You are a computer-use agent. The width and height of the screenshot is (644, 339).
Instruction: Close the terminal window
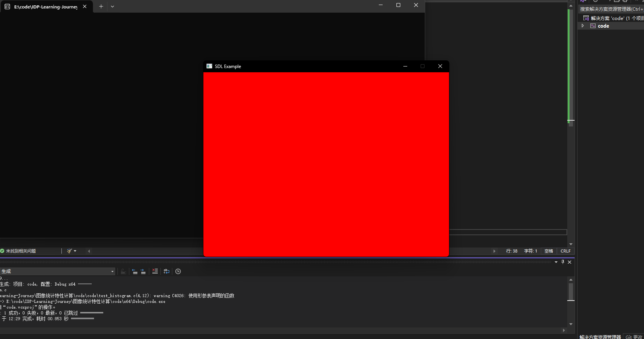click(x=416, y=5)
